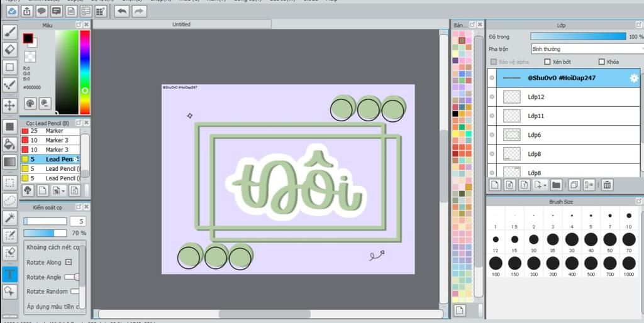Select the Brush tool

tap(10, 33)
